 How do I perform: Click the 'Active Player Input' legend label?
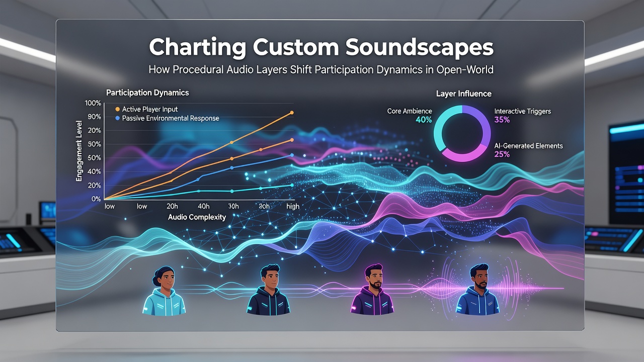click(150, 109)
